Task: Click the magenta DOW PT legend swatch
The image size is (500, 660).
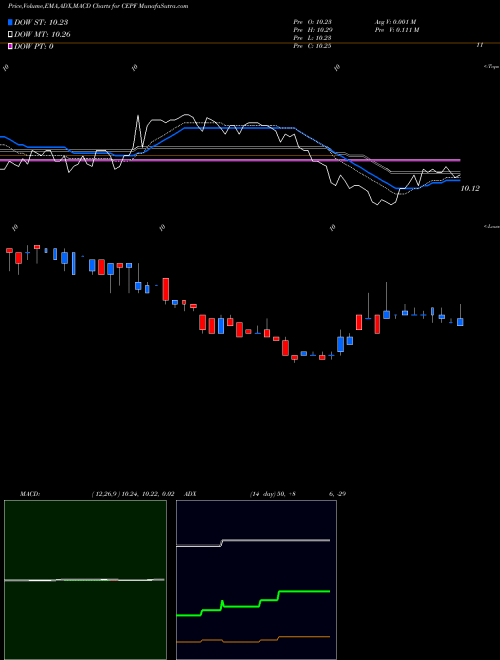Action: tap(11, 46)
